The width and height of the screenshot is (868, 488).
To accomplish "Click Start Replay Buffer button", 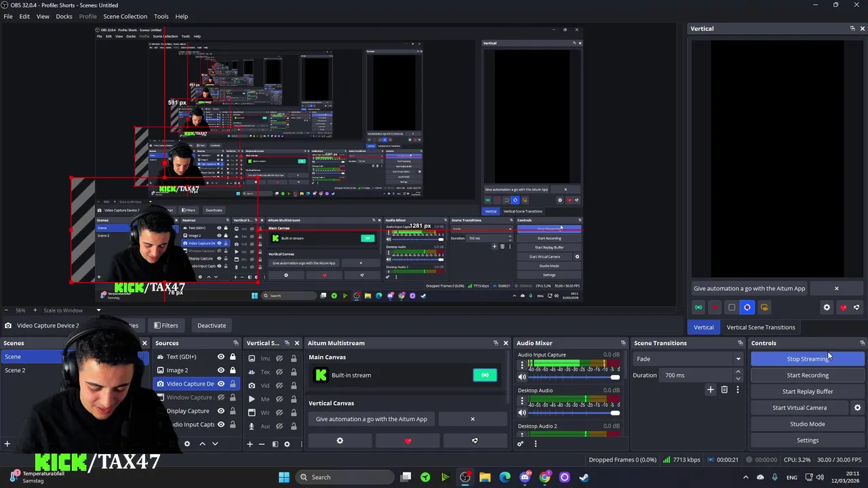I will coord(808,392).
